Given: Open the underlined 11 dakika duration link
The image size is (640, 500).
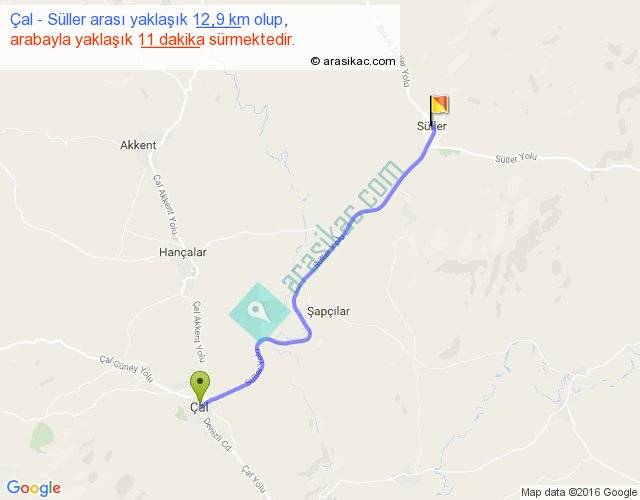Looking at the screenshot, I should [172, 40].
